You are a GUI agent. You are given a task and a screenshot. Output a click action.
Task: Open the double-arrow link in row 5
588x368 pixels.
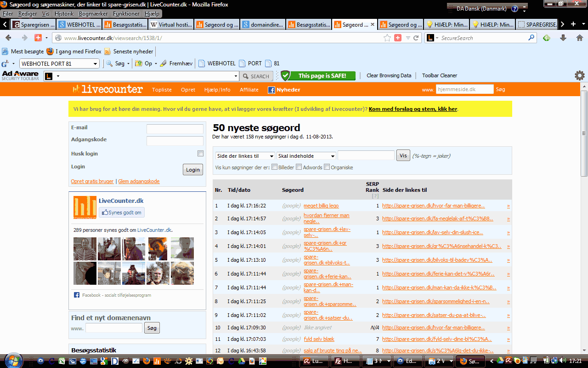509,260
